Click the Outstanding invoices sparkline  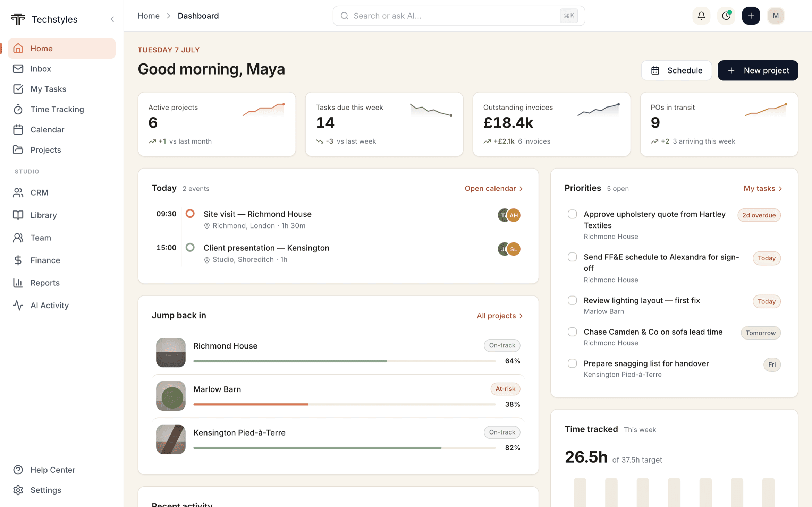tap(599, 110)
